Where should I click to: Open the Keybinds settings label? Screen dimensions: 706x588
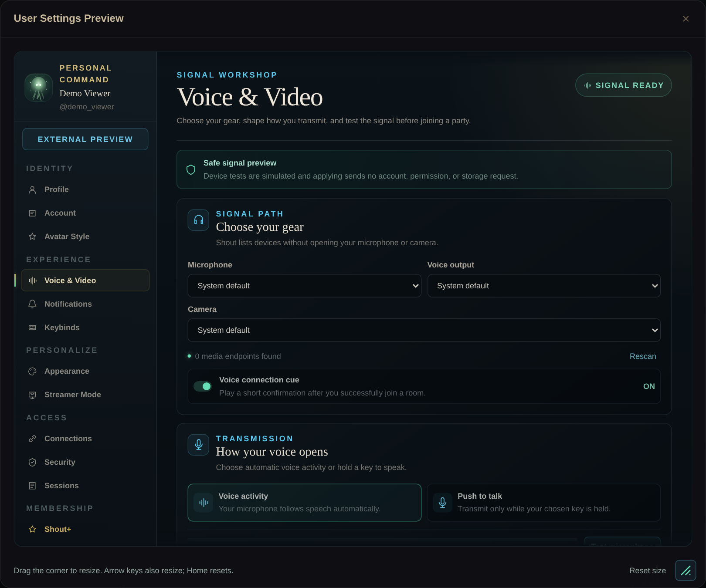[x=62, y=328]
